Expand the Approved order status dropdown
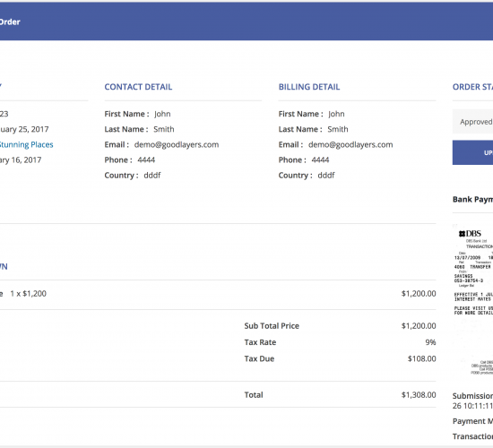The height and width of the screenshot is (448, 493). coord(472,122)
